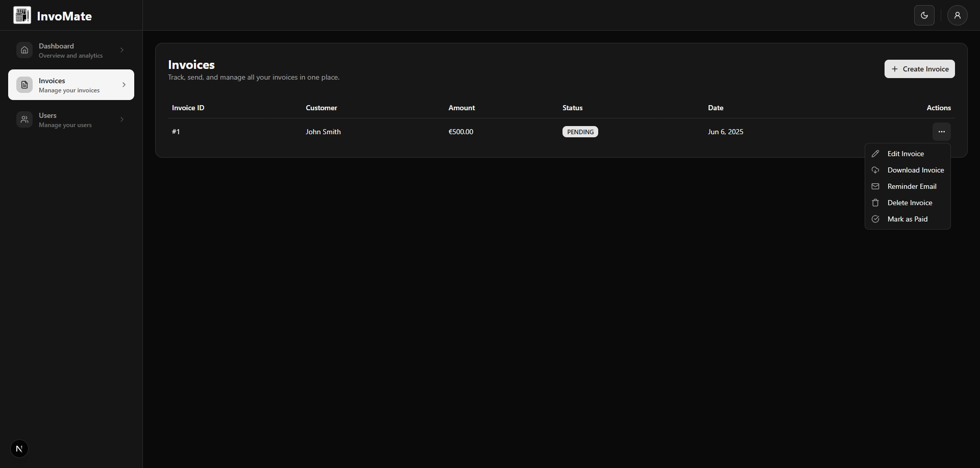Viewport: 980px width, 468px height.
Task: Send a Reminder Email from the menu
Action: (912, 186)
